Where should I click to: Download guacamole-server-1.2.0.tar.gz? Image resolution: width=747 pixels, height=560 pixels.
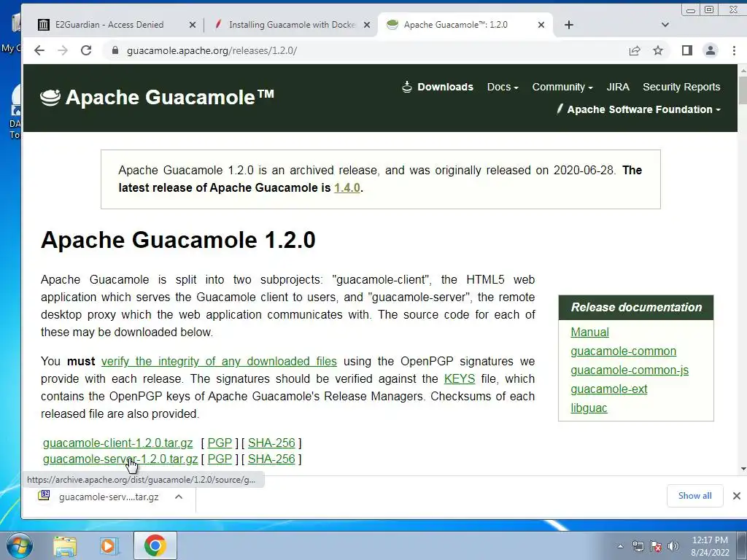click(120, 459)
